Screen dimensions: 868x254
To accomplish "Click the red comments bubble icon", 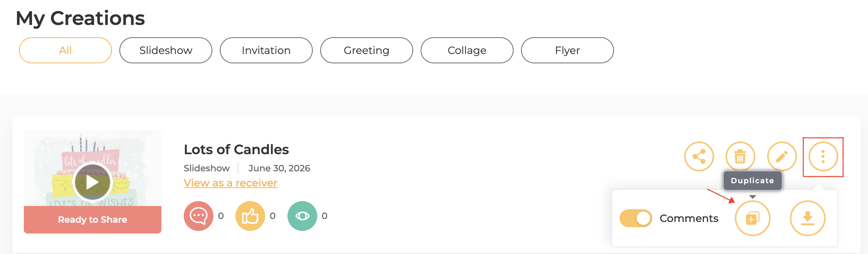I will pyautogui.click(x=199, y=216).
